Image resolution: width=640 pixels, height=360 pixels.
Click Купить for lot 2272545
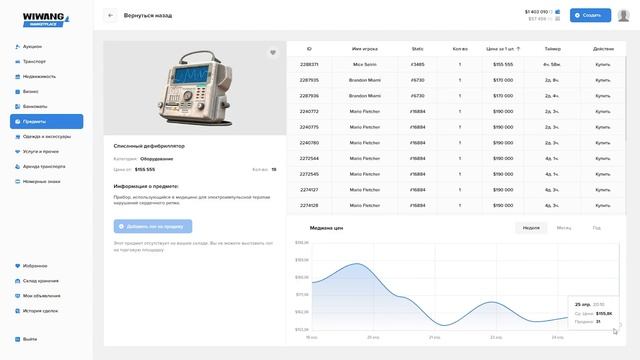pyautogui.click(x=602, y=174)
